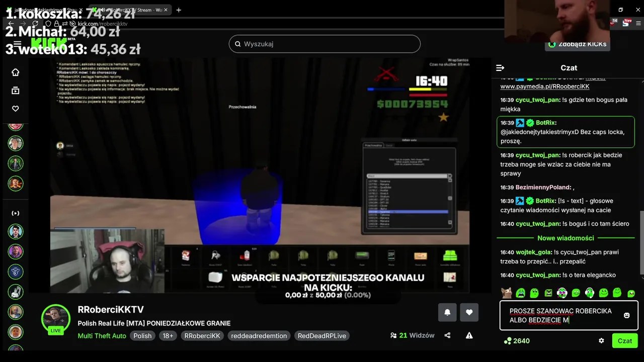Click the BotRix 'Bez caps locka, proszę.' message
The width and height of the screenshot is (644, 362).
coord(566,132)
